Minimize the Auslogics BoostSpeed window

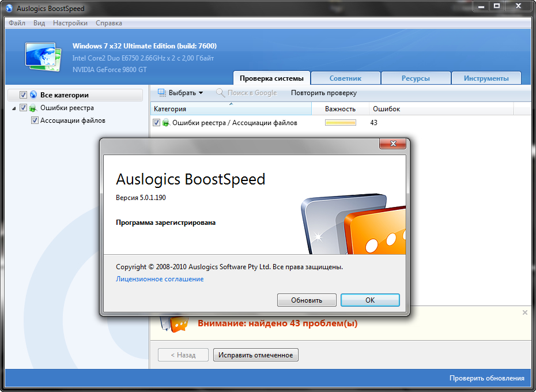[x=481, y=6]
